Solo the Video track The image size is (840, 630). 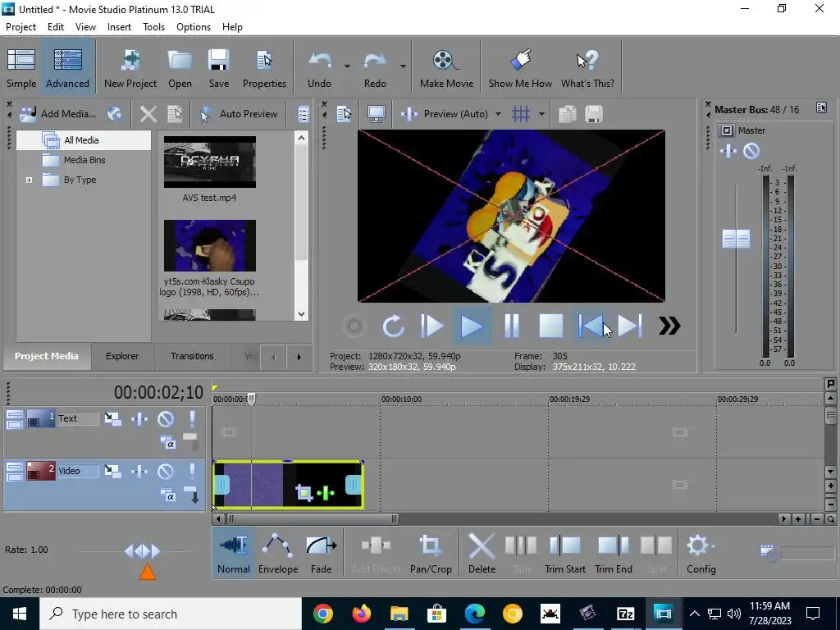(192, 472)
